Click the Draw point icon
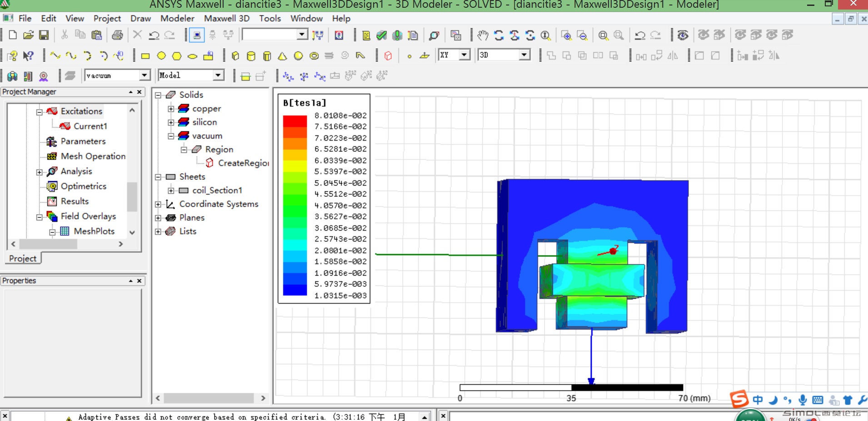The height and width of the screenshot is (421, 868). pos(409,56)
